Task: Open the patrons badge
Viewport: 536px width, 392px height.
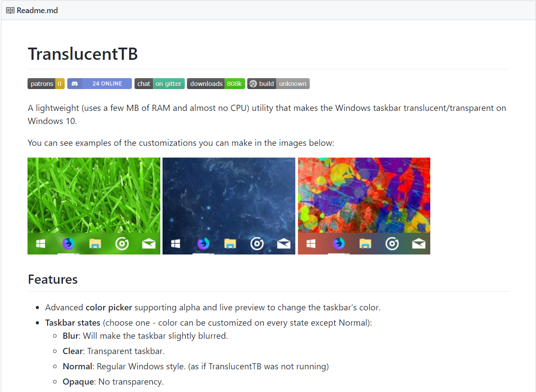Action: pos(46,84)
